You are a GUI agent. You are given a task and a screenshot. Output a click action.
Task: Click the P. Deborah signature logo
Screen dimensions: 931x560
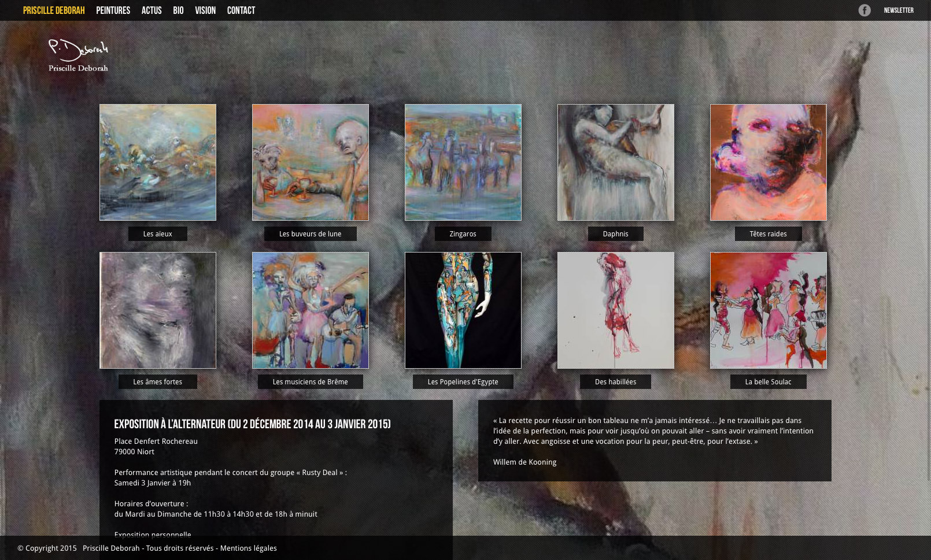pyautogui.click(x=78, y=55)
